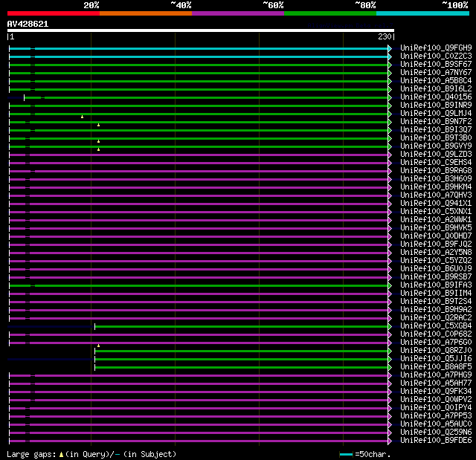Click the yellow gap marker under Q9LMJ4 row
Image resolution: width=476 pixels, height=460 pixels.
click(x=82, y=117)
